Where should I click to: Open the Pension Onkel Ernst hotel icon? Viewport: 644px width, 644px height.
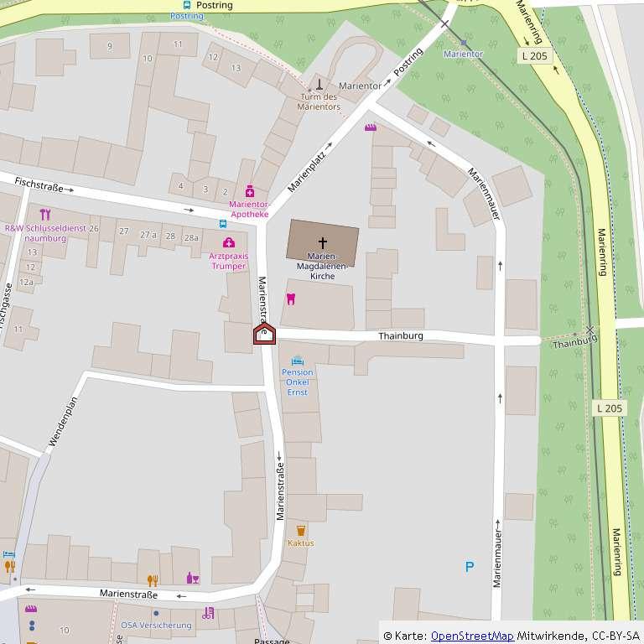(x=297, y=361)
